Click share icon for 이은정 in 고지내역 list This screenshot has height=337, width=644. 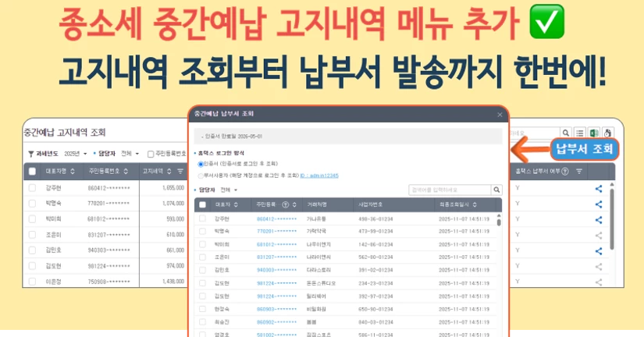click(599, 282)
